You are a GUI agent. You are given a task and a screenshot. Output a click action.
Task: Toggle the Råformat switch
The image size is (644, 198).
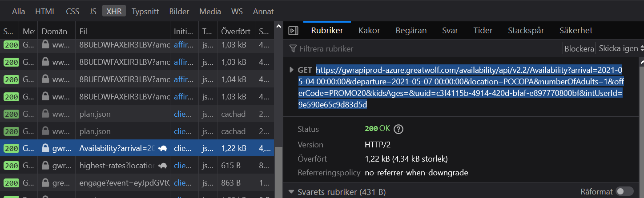(x=625, y=191)
